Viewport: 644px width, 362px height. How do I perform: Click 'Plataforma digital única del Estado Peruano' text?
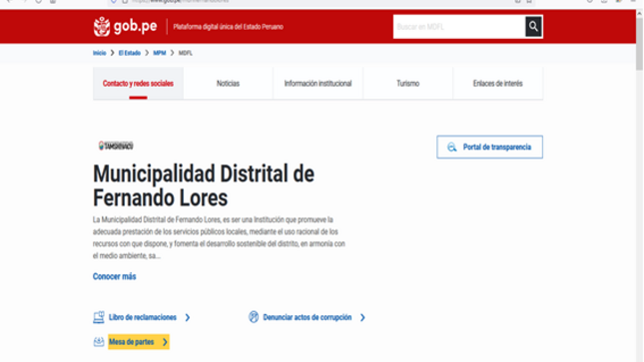click(228, 27)
